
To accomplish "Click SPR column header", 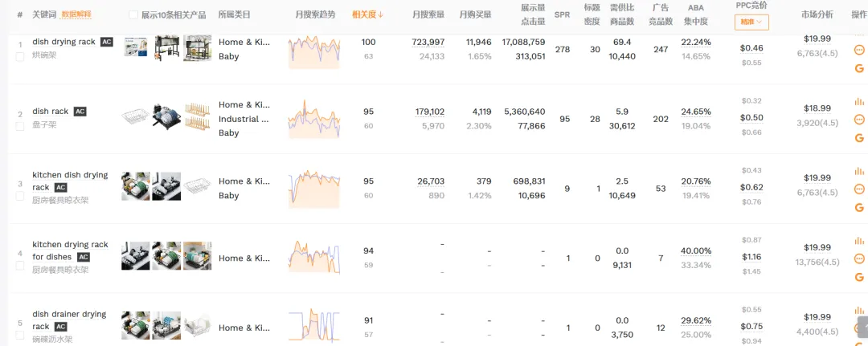I will coord(562,15).
